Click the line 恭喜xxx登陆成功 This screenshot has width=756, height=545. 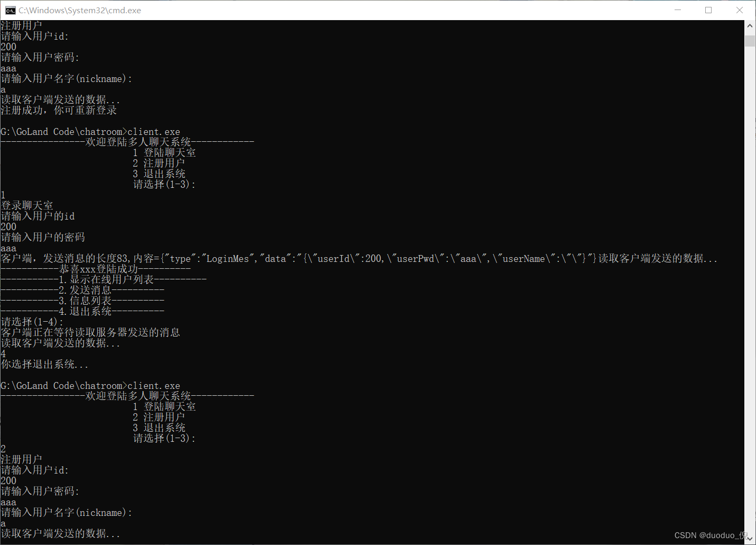[x=96, y=269]
